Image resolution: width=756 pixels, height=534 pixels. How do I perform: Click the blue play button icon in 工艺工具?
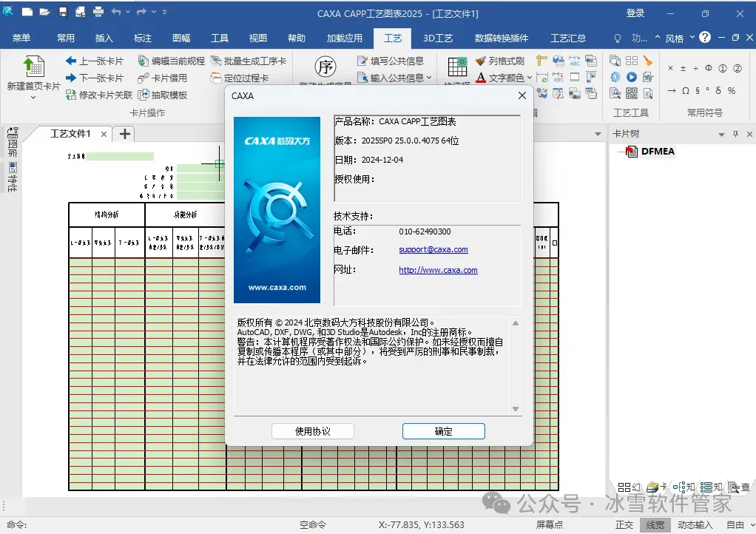coord(632,77)
